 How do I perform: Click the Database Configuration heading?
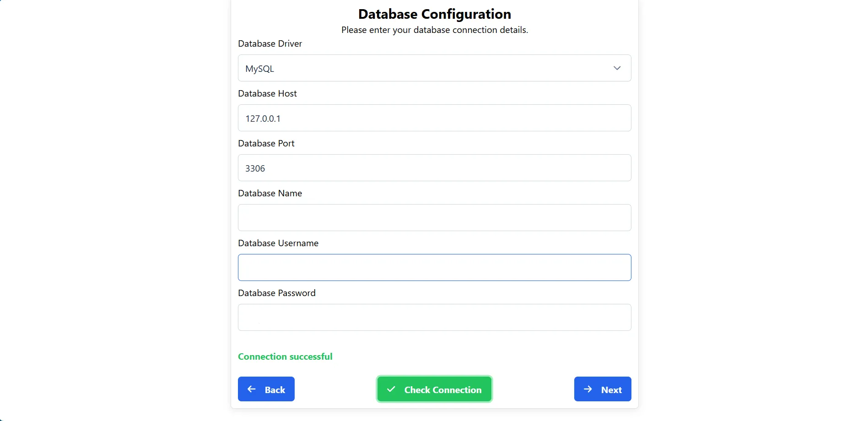434,14
